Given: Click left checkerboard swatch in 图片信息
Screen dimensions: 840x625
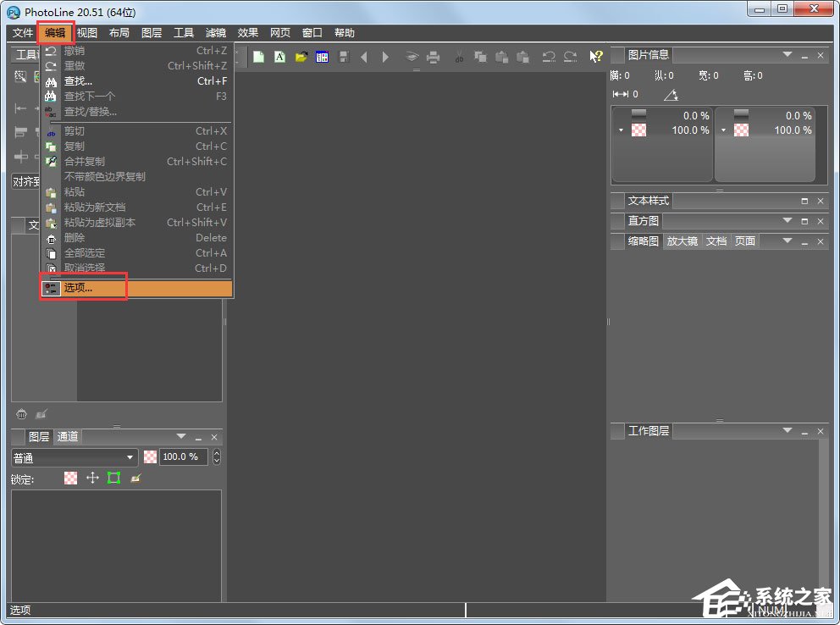Looking at the screenshot, I should click(x=639, y=130).
